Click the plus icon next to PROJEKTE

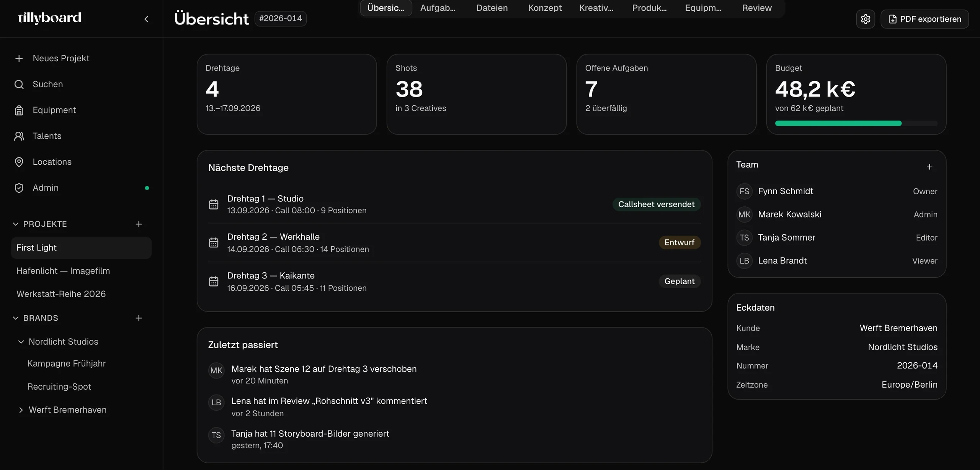(139, 224)
